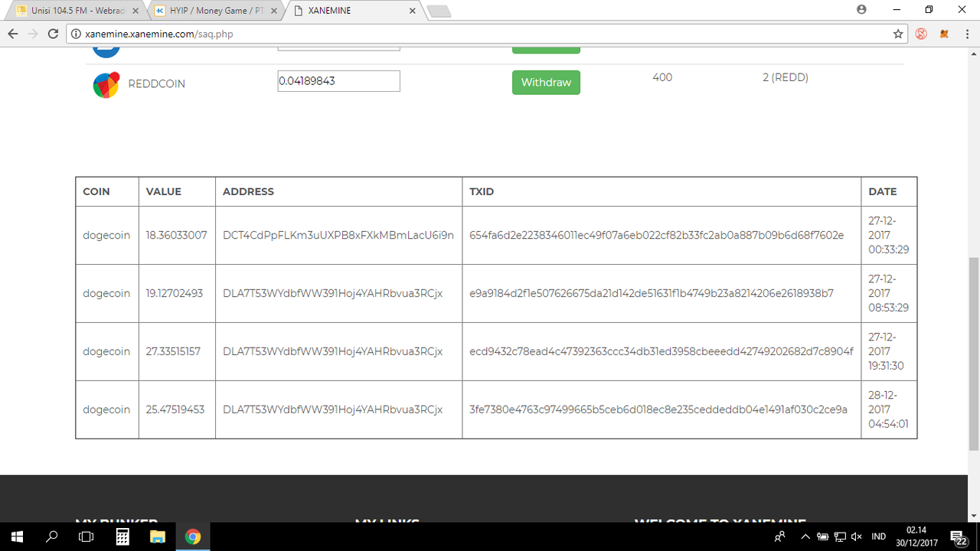Viewport: 980px width, 551px height.
Task: Click the REDDCOIN label text
Action: point(156,83)
